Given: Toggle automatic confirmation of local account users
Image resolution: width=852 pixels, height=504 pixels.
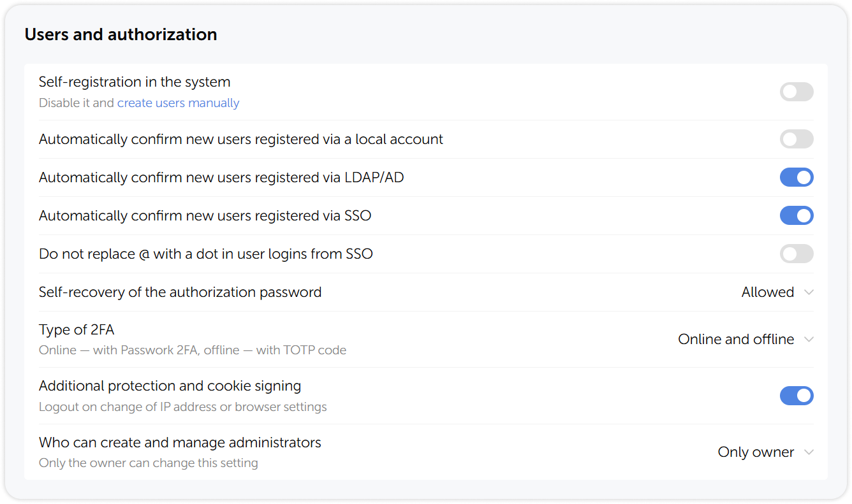Looking at the screenshot, I should [x=797, y=139].
